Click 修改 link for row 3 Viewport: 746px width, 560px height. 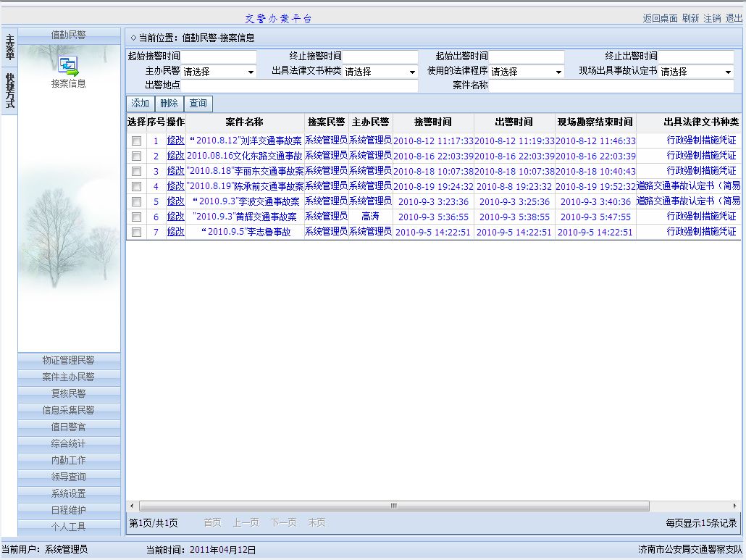click(175, 171)
